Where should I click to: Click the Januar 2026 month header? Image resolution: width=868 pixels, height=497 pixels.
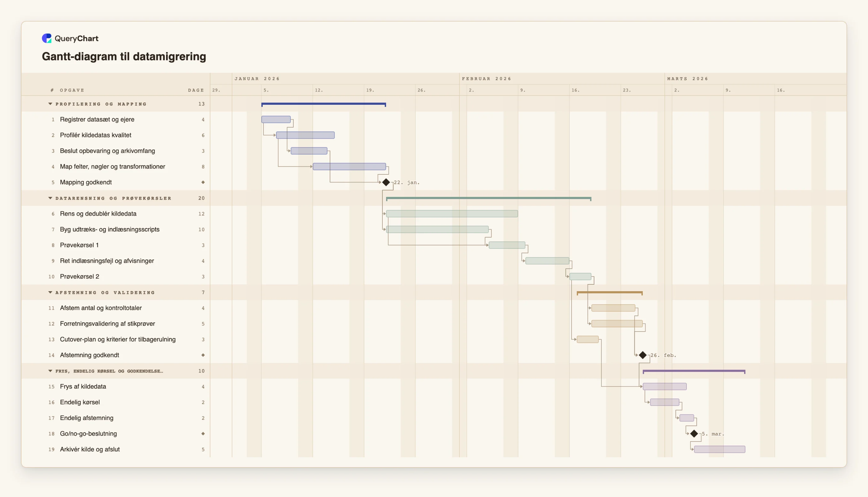257,79
